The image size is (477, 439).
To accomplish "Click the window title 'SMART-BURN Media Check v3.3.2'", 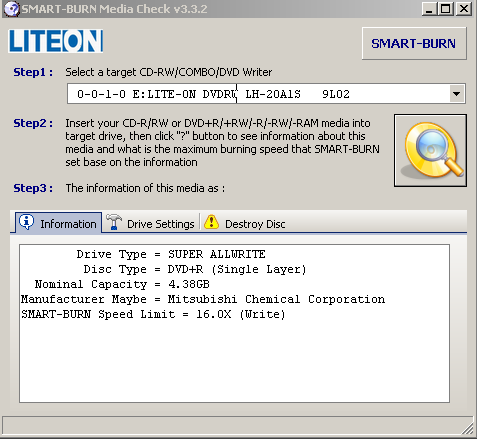I will pyautogui.click(x=115, y=9).
